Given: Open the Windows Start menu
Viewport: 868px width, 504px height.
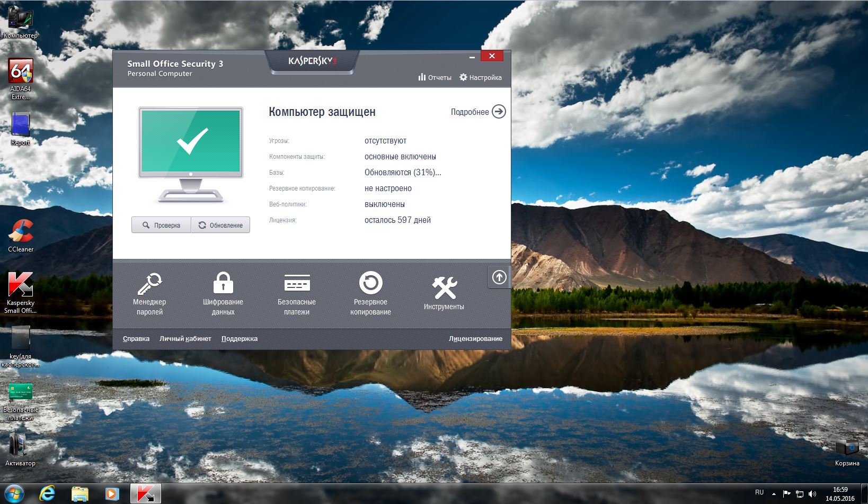Looking at the screenshot, I should point(14,493).
